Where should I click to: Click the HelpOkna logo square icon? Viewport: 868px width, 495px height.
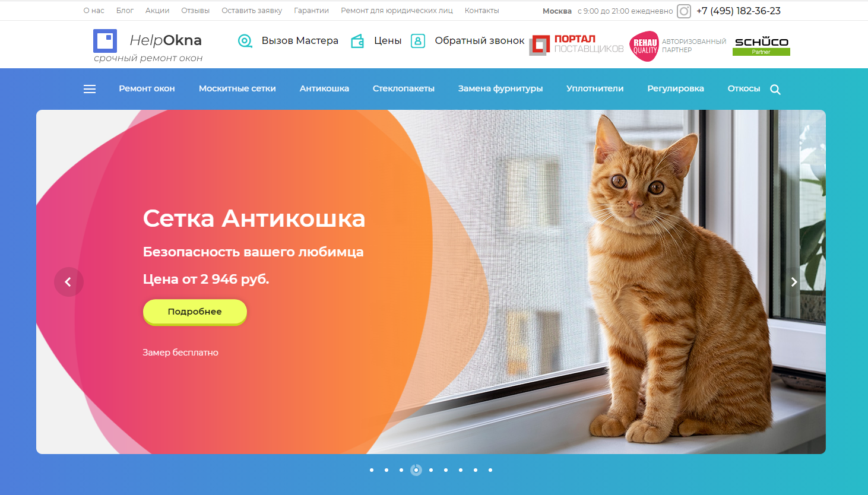coord(105,41)
